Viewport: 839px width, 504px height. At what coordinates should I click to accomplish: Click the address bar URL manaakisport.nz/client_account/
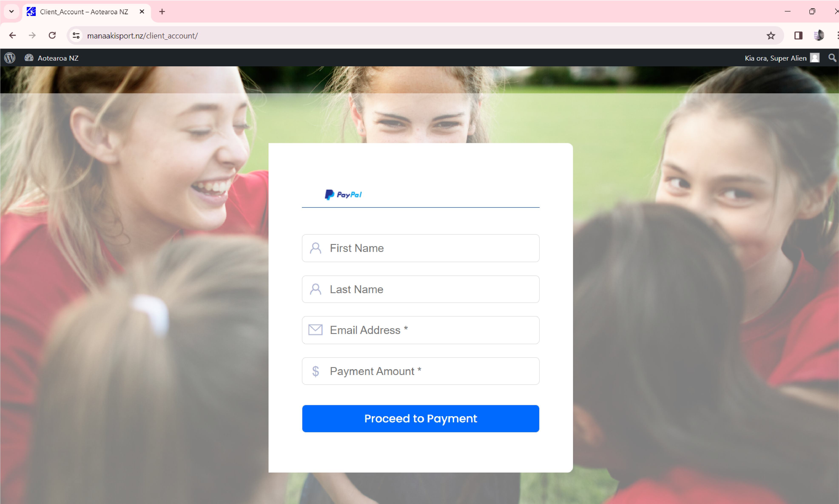tap(142, 36)
